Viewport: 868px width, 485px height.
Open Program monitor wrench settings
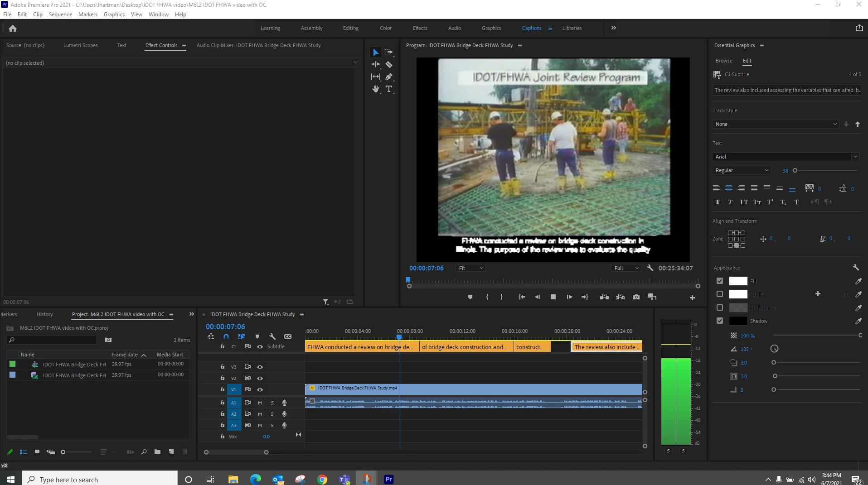coord(650,268)
